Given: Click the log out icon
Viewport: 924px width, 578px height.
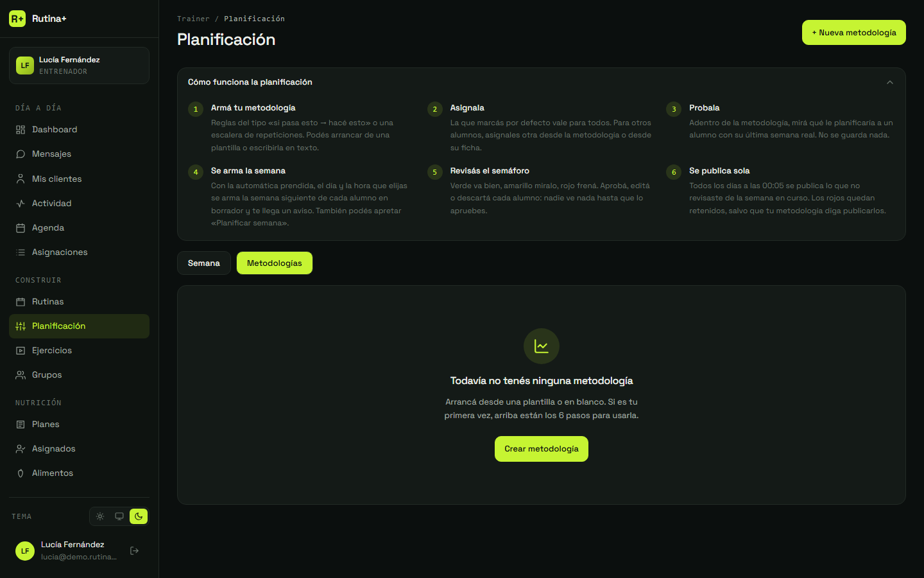Looking at the screenshot, I should (x=135, y=550).
